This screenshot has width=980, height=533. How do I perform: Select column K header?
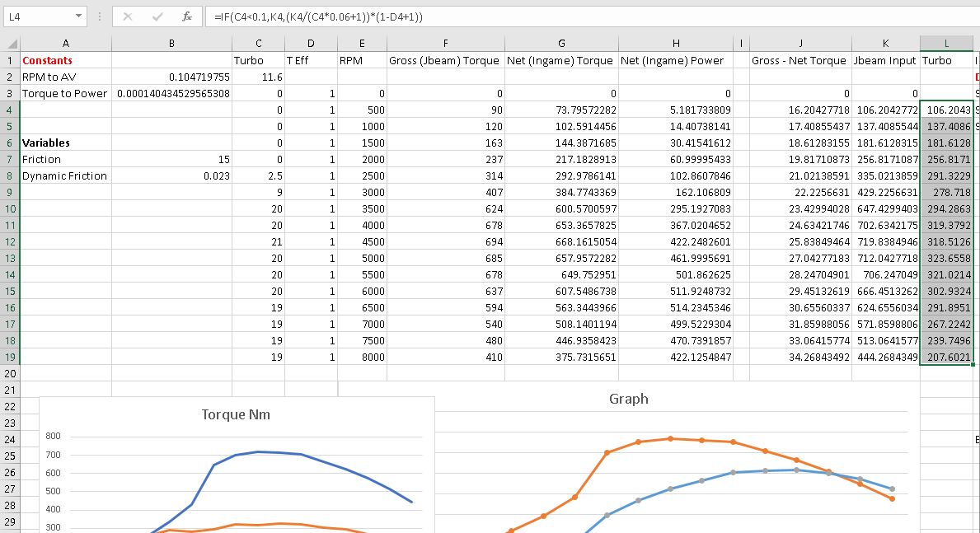click(885, 44)
